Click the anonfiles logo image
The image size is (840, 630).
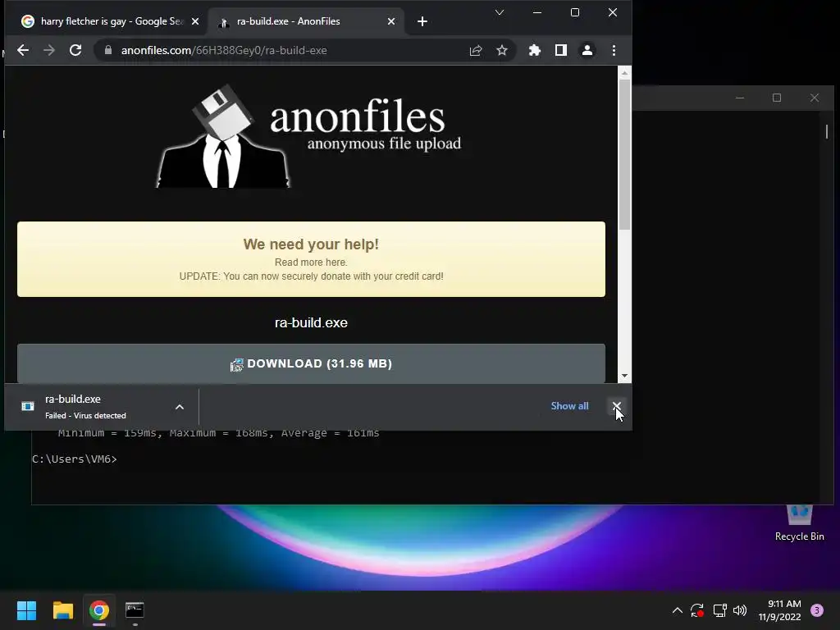309,137
